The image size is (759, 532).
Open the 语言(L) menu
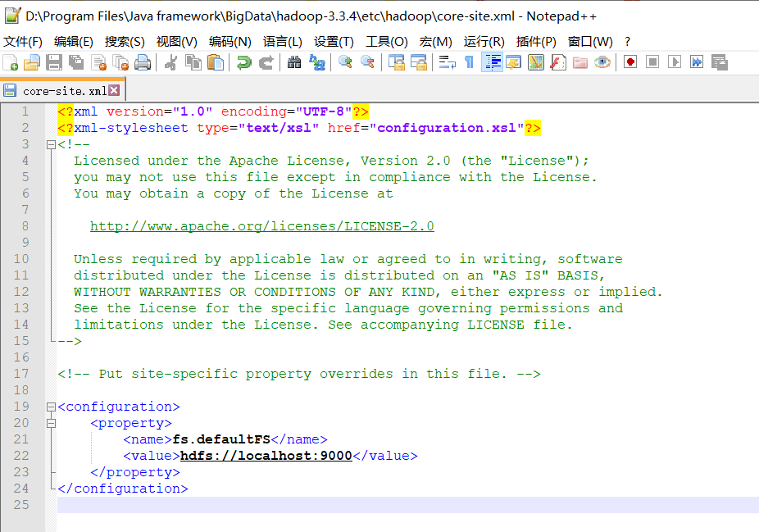click(x=283, y=42)
